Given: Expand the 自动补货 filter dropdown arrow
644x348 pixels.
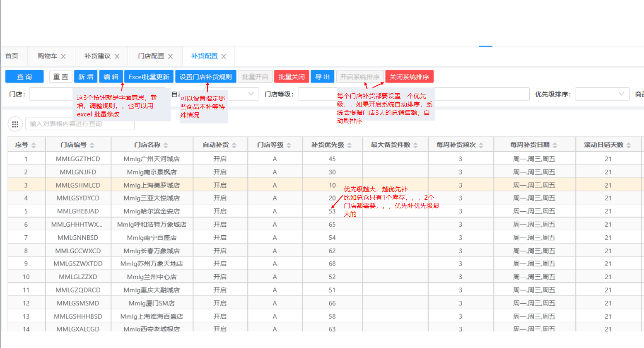Looking at the screenshot, I should [x=251, y=94].
